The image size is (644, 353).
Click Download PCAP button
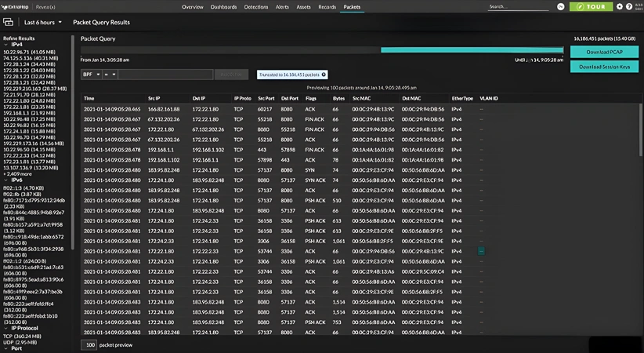tap(604, 52)
